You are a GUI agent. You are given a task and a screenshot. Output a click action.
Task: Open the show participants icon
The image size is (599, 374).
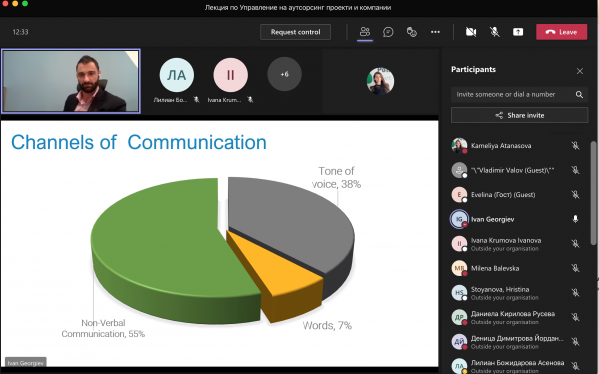(365, 32)
